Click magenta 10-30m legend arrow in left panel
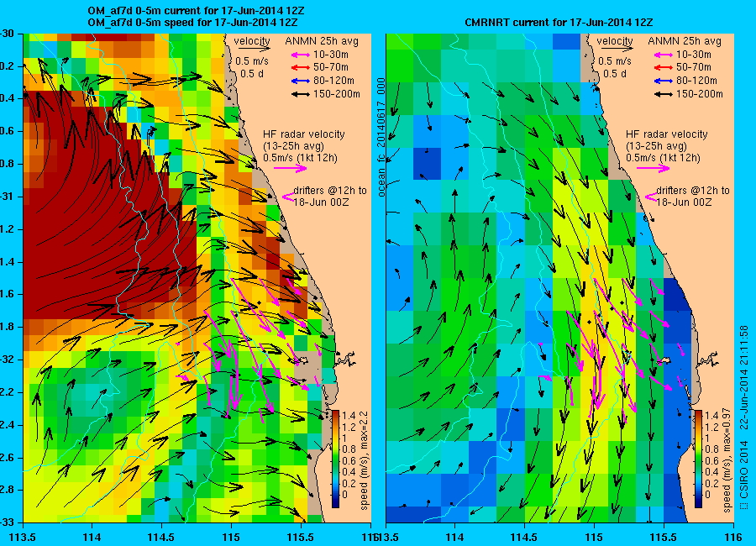The height and width of the screenshot is (546, 756). tap(301, 55)
